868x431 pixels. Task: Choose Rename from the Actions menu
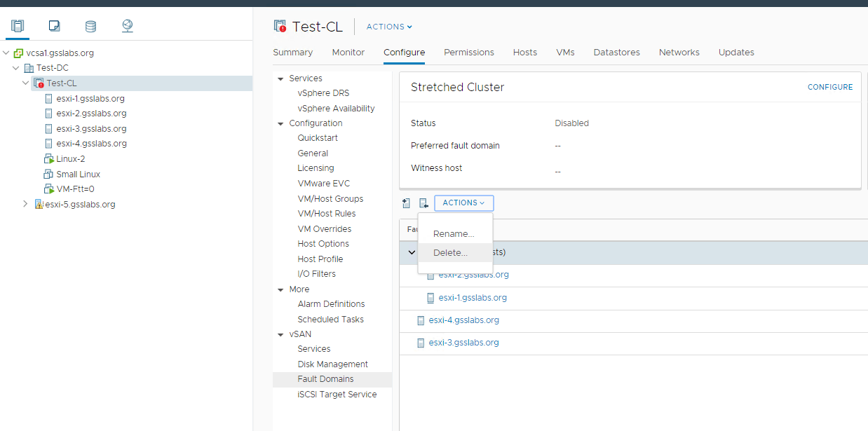point(453,234)
